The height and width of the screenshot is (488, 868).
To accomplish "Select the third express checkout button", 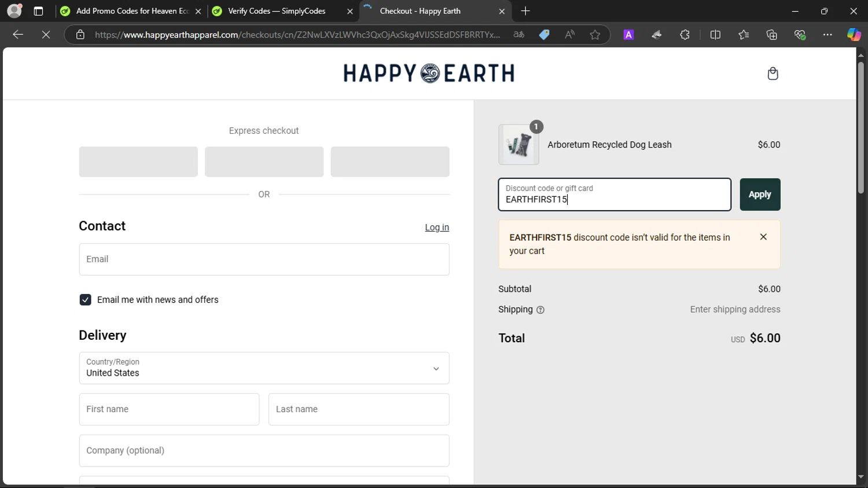I will [390, 162].
